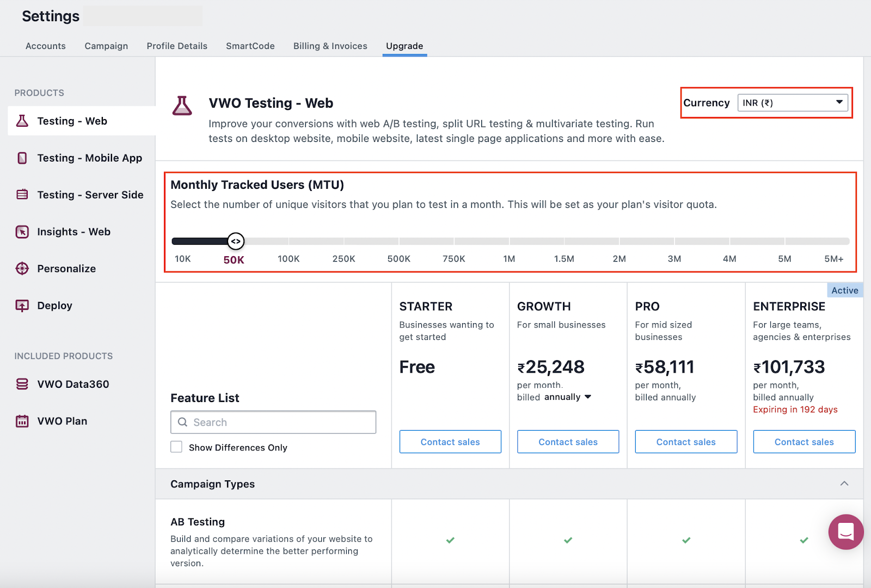Open the Profile Details tab
This screenshot has height=588, width=871.
(x=177, y=46)
